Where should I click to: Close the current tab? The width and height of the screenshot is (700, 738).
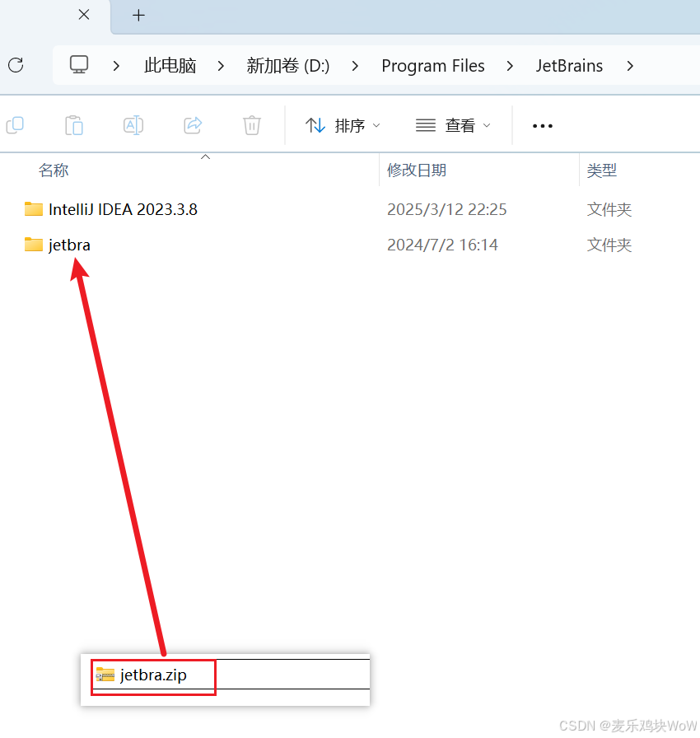[x=84, y=15]
